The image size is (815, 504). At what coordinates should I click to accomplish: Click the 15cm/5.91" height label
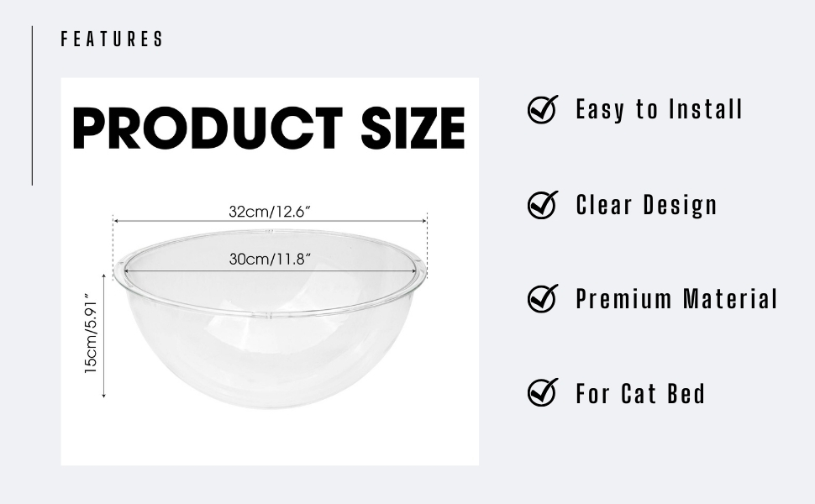click(x=91, y=333)
